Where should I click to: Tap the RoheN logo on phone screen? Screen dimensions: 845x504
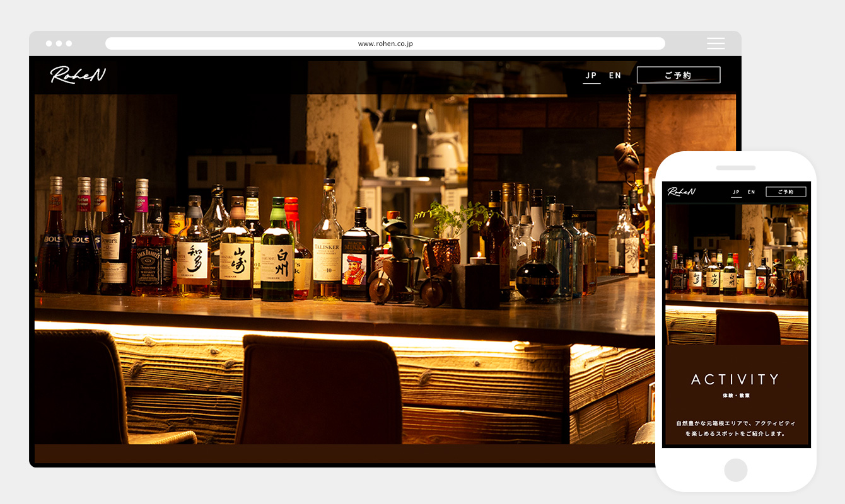pyautogui.click(x=681, y=192)
